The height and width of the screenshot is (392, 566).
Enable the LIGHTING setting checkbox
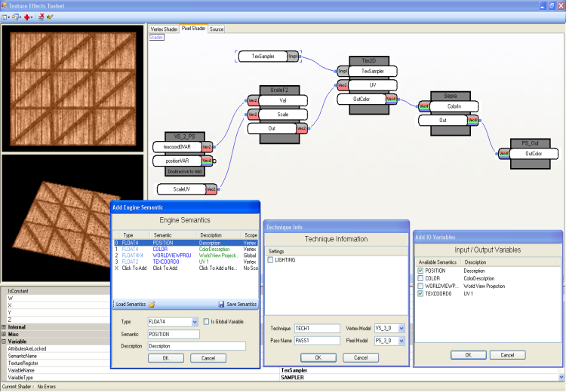coord(271,259)
